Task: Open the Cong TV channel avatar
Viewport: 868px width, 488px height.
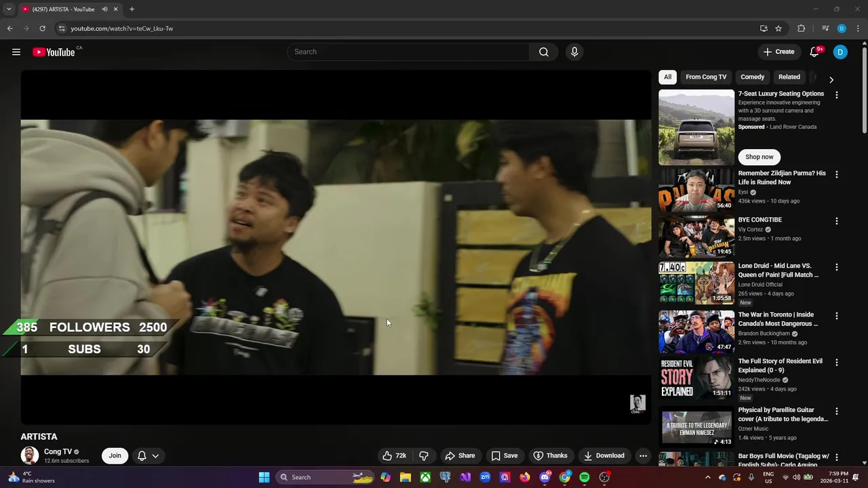Action: click(x=29, y=455)
